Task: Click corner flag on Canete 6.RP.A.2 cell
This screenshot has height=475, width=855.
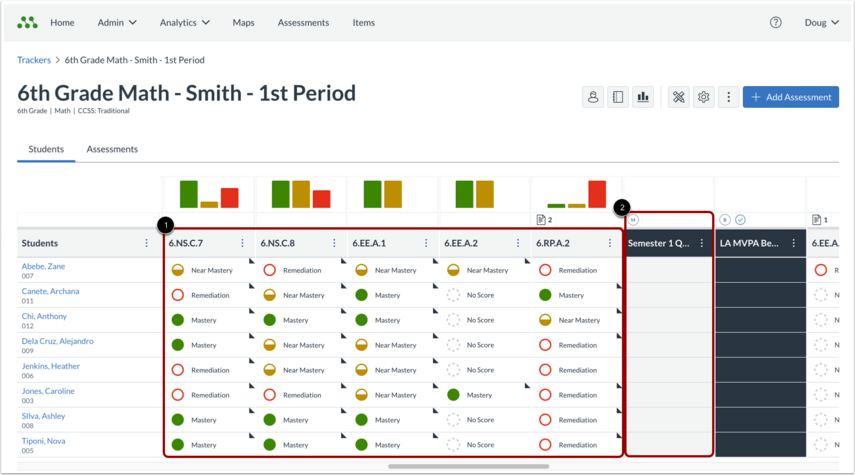Action: tap(619, 286)
